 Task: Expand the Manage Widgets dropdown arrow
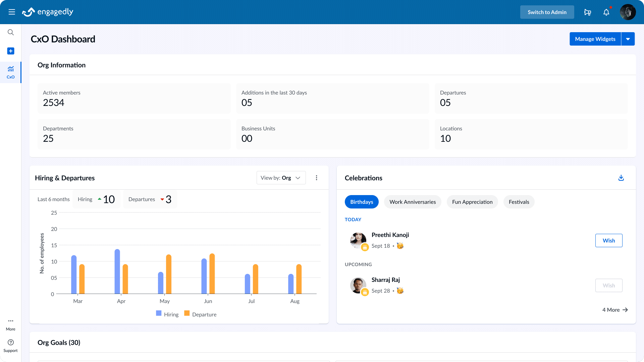click(x=628, y=39)
